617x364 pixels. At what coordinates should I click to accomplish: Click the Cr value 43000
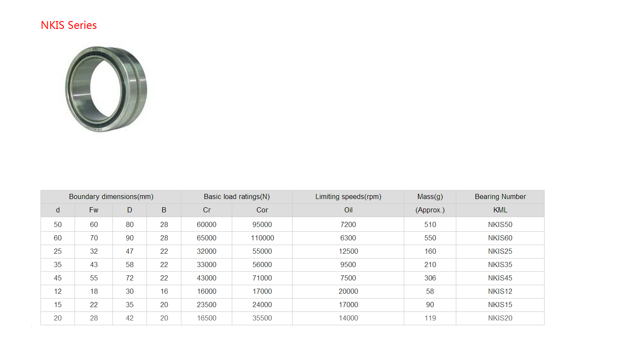point(207,278)
